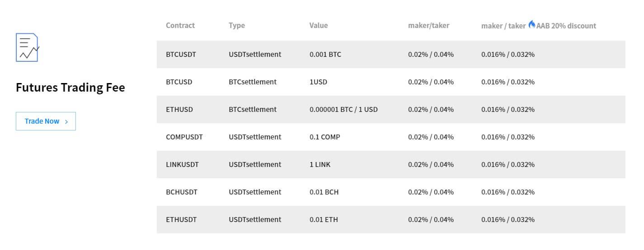The image size is (644, 250).
Task: Select the ETHUSD contract cell
Action: [x=179, y=109]
